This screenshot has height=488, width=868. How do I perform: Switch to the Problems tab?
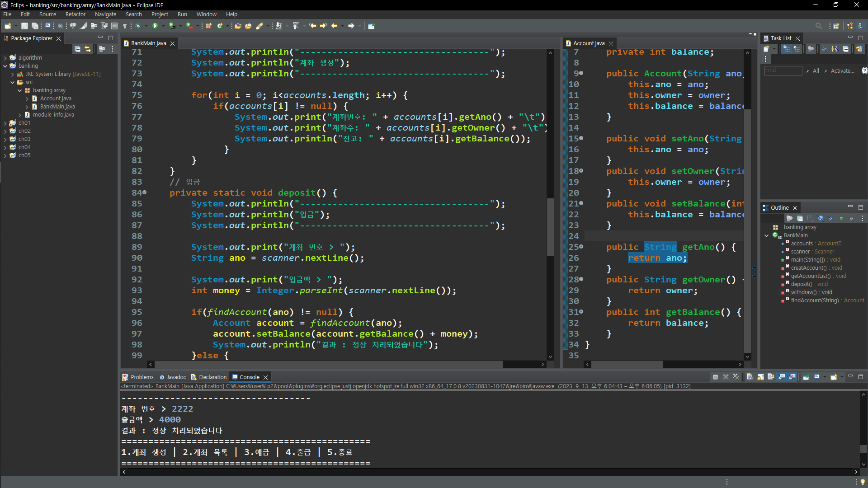tap(142, 377)
